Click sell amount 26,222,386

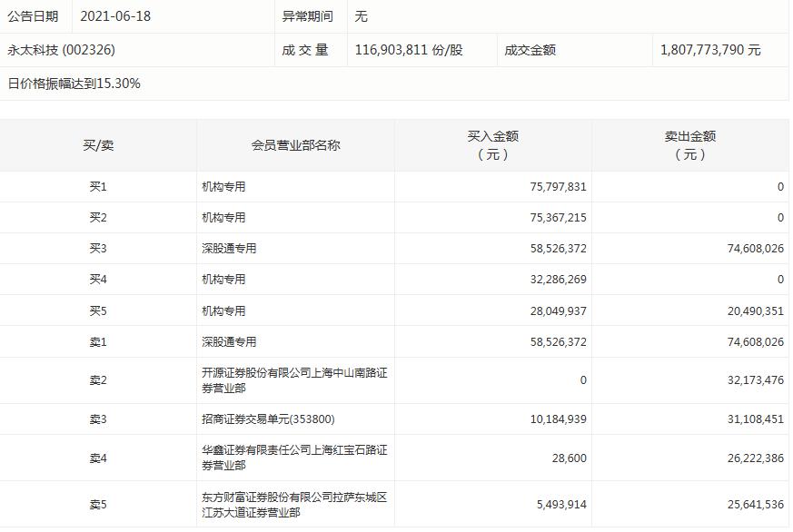pos(755,458)
